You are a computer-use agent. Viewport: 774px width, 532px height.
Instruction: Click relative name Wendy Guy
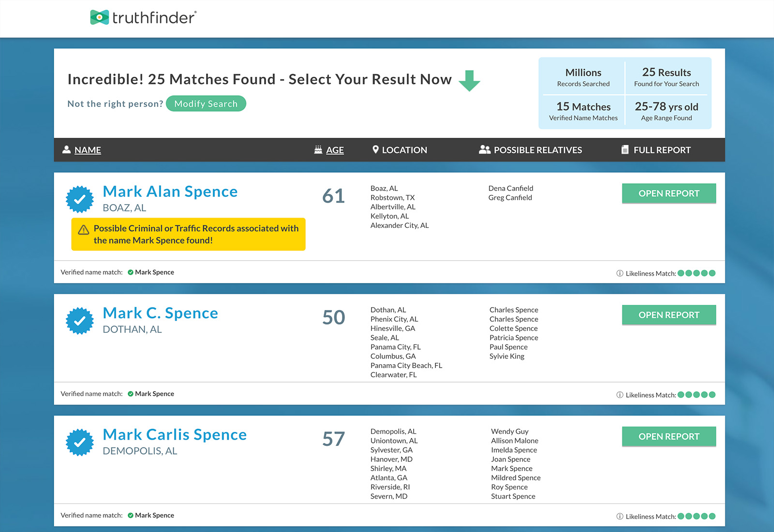510,431
